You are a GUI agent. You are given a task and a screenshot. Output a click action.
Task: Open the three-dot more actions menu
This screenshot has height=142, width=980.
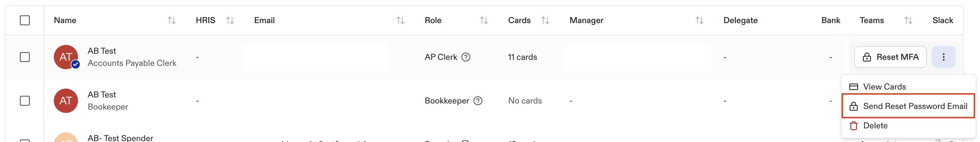coord(943,57)
